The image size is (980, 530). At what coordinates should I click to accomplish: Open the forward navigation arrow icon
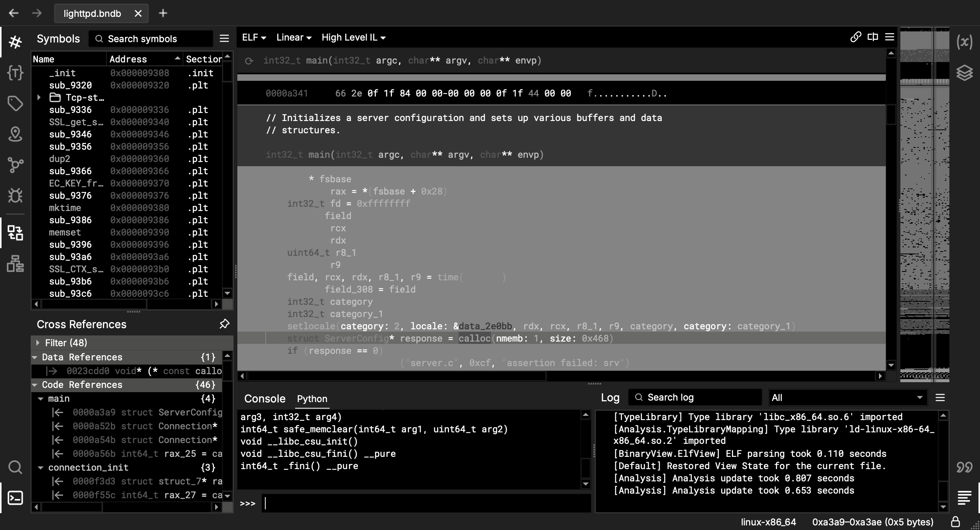36,12
